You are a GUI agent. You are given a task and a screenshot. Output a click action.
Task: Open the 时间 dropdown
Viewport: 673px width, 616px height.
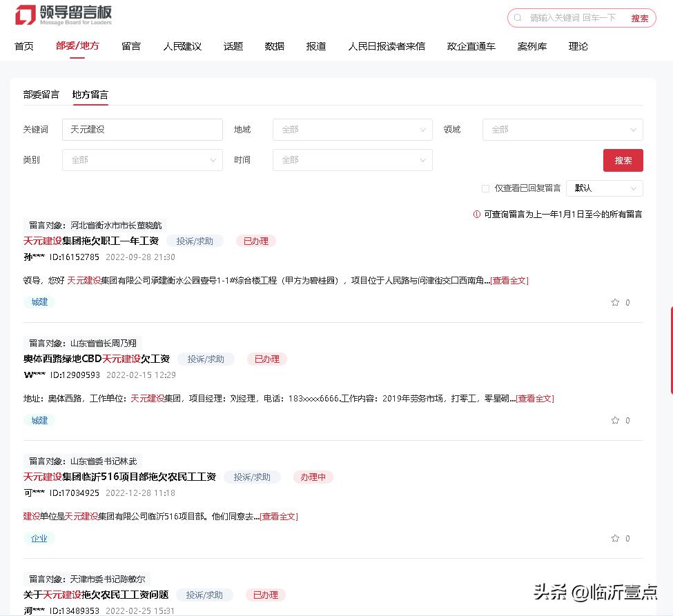pos(353,160)
